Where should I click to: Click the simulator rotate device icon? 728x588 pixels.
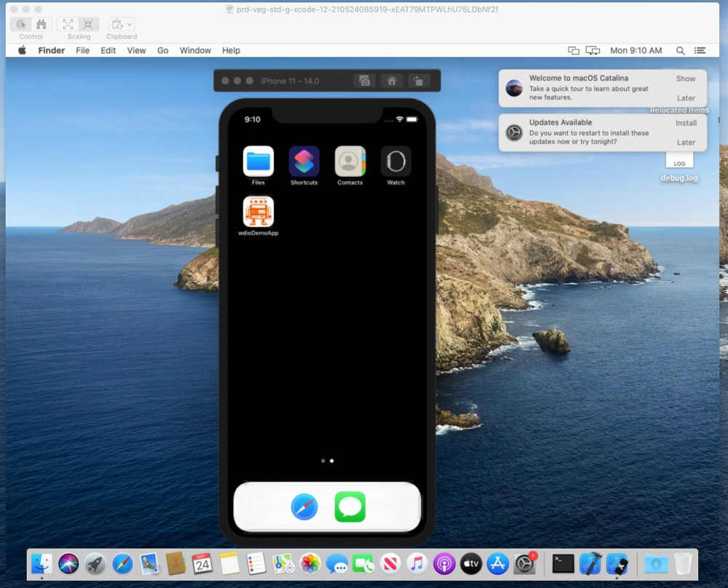(x=419, y=81)
